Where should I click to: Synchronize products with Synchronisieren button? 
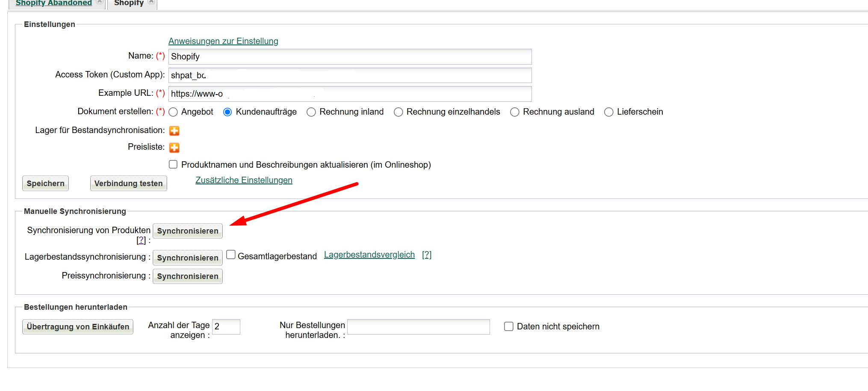point(188,231)
